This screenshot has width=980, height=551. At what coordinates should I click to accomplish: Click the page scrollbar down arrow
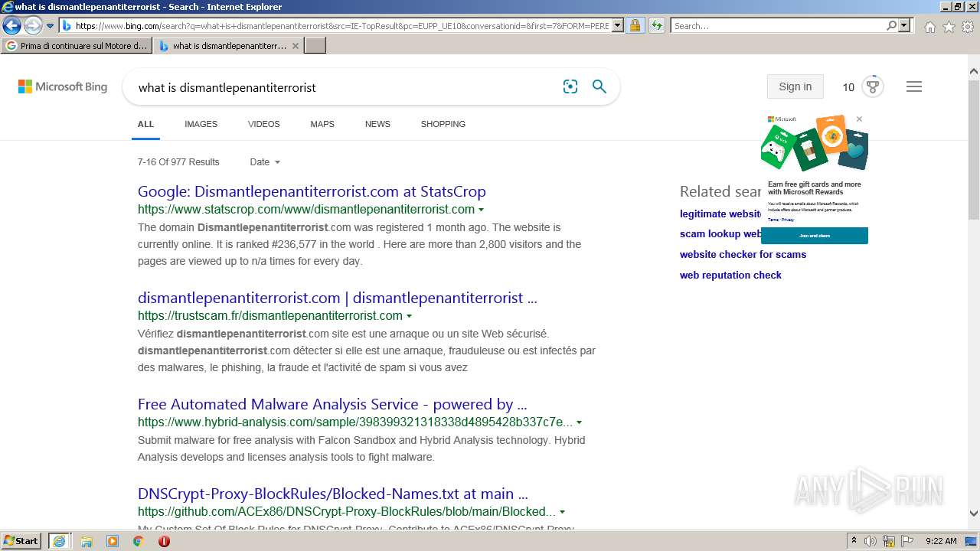973,514
